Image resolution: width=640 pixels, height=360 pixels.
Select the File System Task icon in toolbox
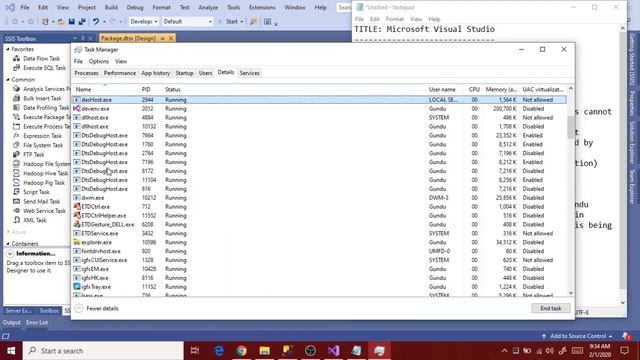[16, 145]
